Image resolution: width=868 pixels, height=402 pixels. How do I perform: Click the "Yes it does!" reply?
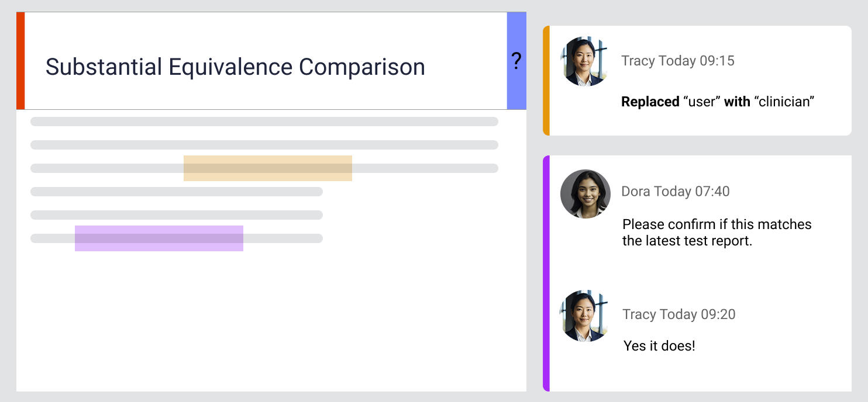tap(659, 345)
